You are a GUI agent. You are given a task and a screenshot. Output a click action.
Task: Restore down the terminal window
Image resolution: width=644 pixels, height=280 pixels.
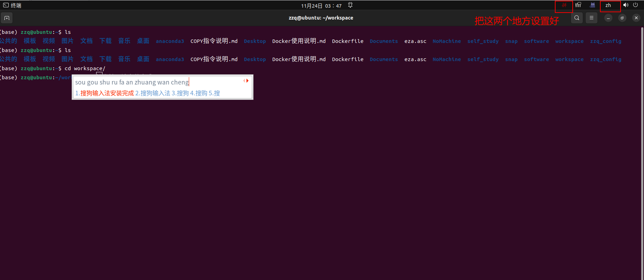pyautogui.click(x=622, y=18)
